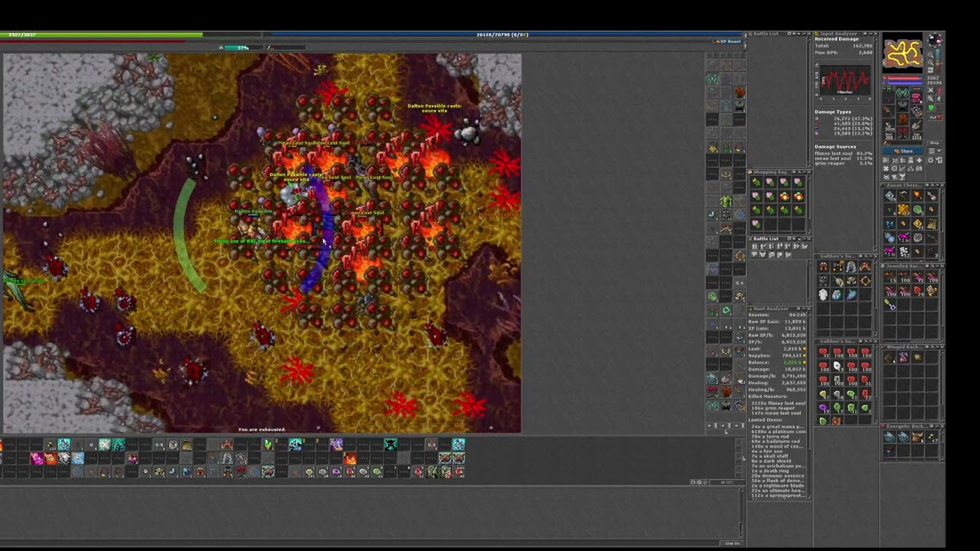Collapse the Hunt Analyser panel
980x551 pixels.
[x=805, y=309]
